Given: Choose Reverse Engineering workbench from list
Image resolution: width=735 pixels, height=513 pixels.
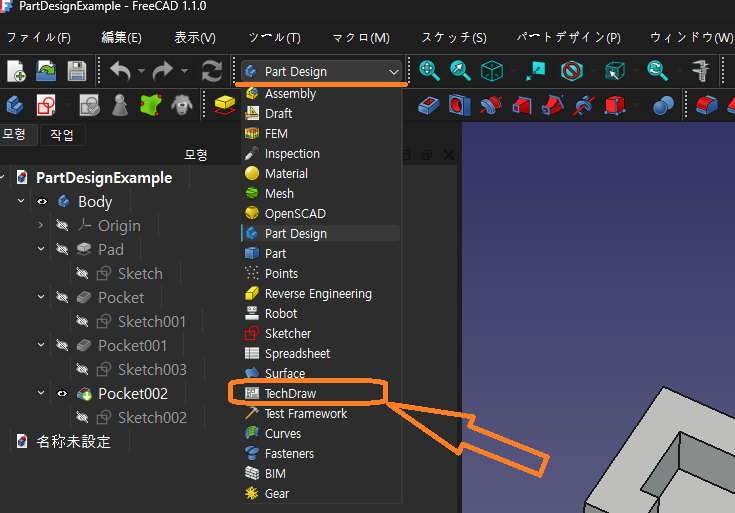Looking at the screenshot, I should tap(322, 294).
